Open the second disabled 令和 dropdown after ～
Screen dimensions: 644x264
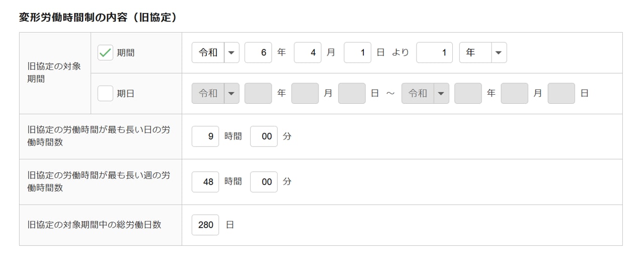pyautogui.click(x=425, y=94)
